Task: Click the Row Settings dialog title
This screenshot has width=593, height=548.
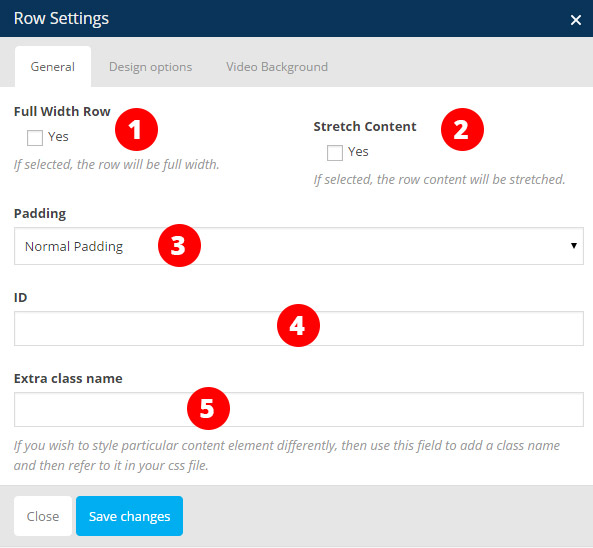Action: (61, 19)
